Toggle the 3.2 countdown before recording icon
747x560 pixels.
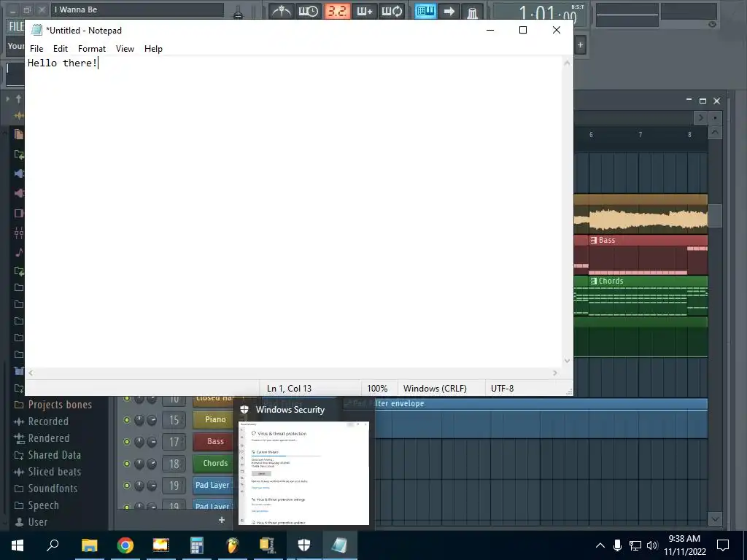tap(336, 10)
